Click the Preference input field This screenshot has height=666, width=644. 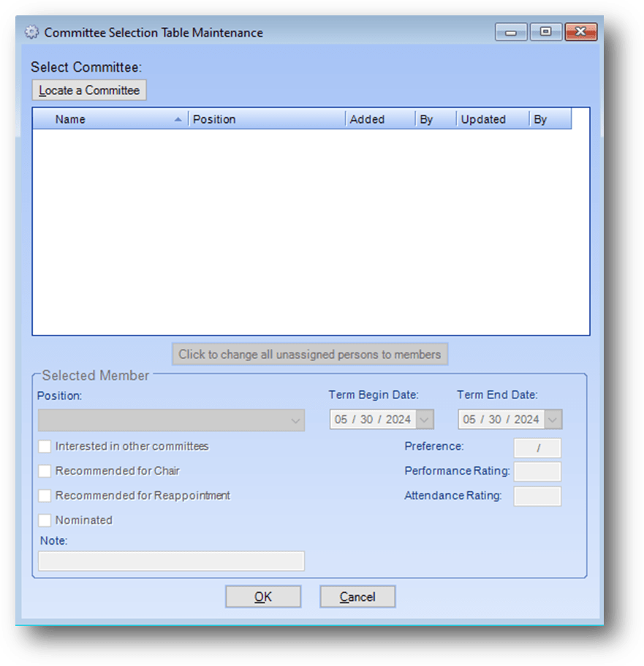click(538, 447)
